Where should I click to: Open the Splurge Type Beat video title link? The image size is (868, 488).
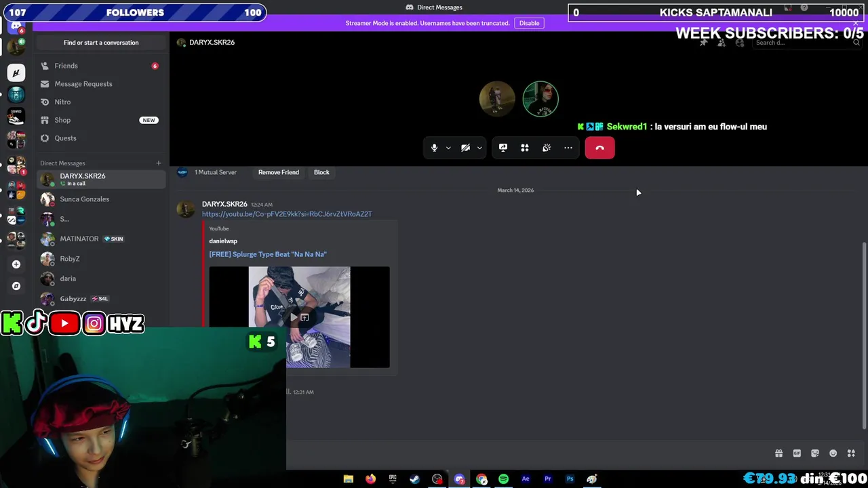click(268, 254)
